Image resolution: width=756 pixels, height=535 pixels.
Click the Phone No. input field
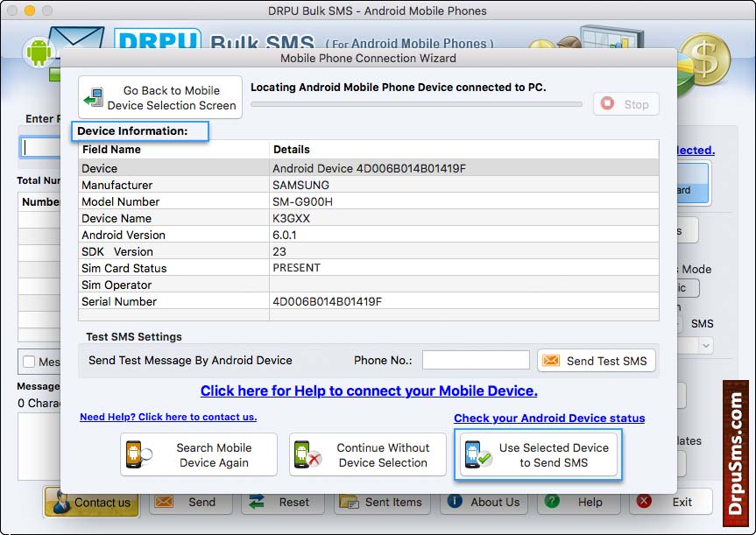pyautogui.click(x=476, y=360)
